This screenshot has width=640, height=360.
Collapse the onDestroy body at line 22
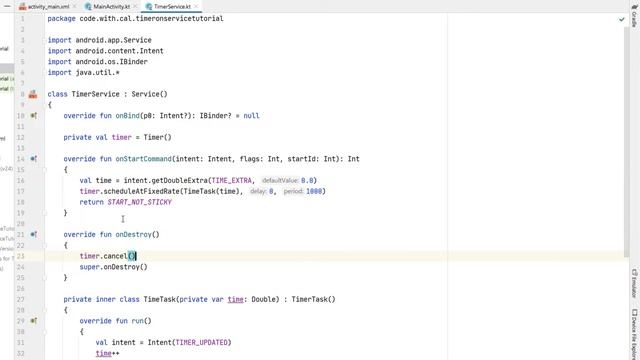pos(45,245)
